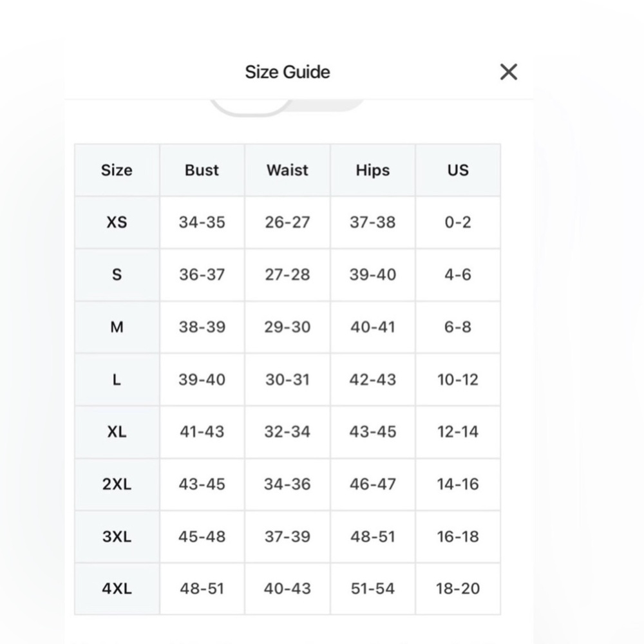Click the 46-47 hips measurement cell
Screen dimensions: 644x644
373,484
